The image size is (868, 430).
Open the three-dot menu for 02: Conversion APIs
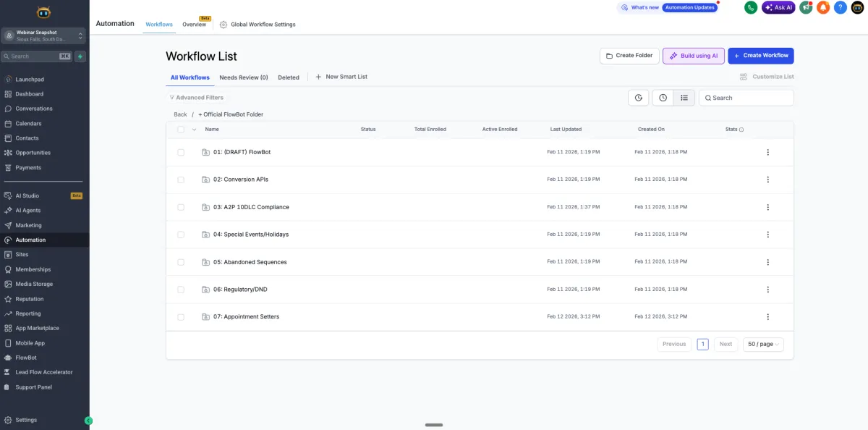(x=767, y=180)
